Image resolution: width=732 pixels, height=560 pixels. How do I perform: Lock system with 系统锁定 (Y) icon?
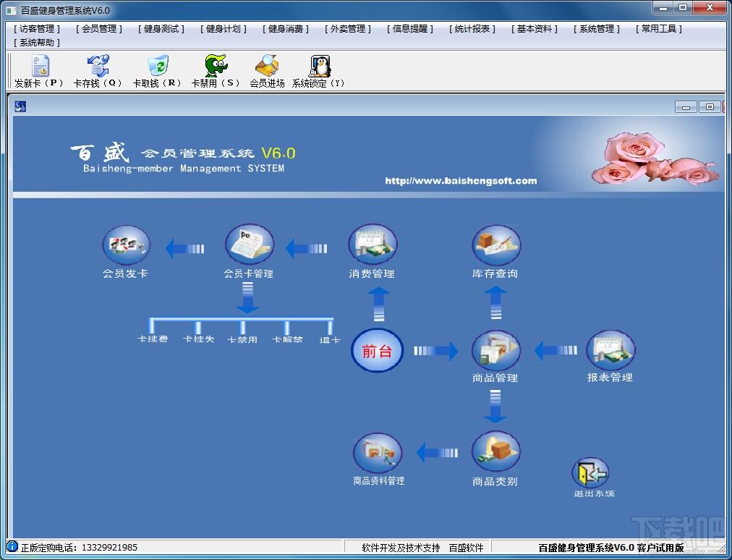pyautogui.click(x=319, y=67)
